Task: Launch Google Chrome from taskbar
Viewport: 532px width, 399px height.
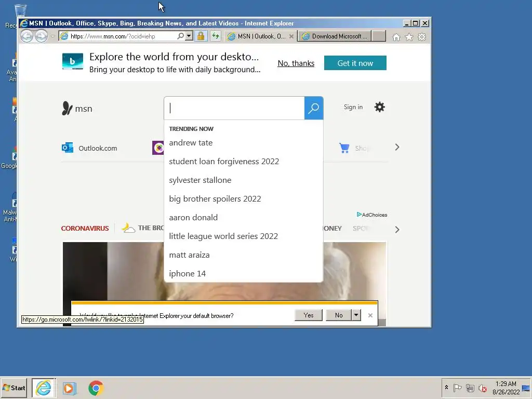Action: 96,388
